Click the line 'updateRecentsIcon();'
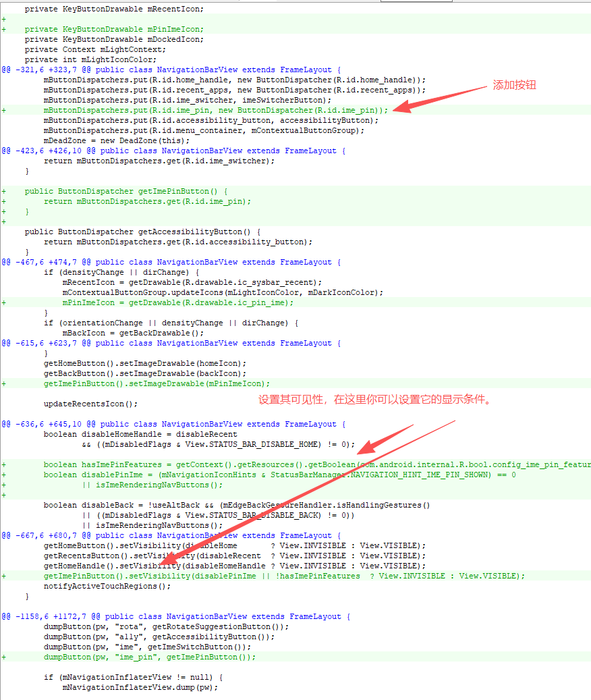 pos(90,404)
